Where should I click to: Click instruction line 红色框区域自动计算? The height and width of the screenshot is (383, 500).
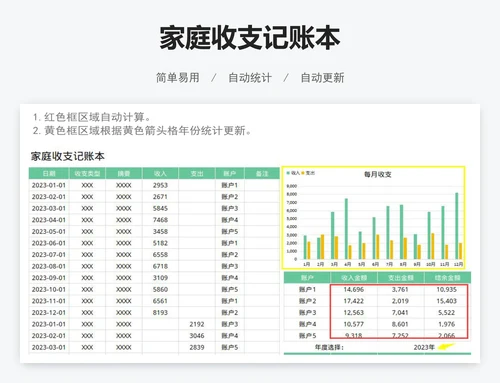(92, 117)
